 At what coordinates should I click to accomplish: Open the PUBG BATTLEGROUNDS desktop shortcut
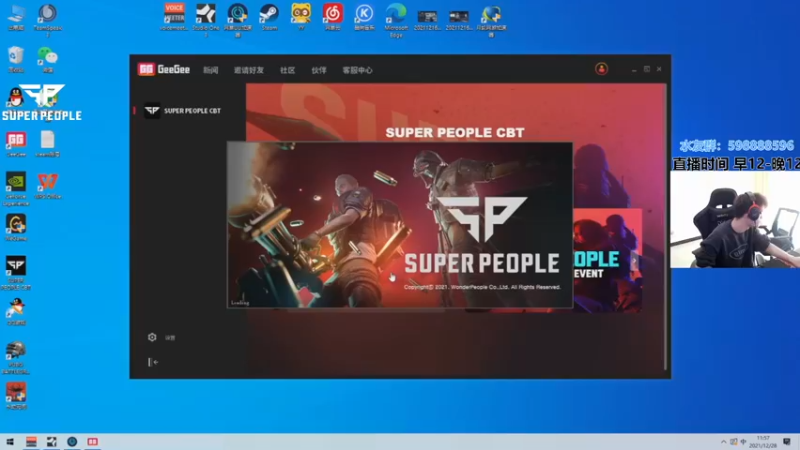click(x=16, y=357)
